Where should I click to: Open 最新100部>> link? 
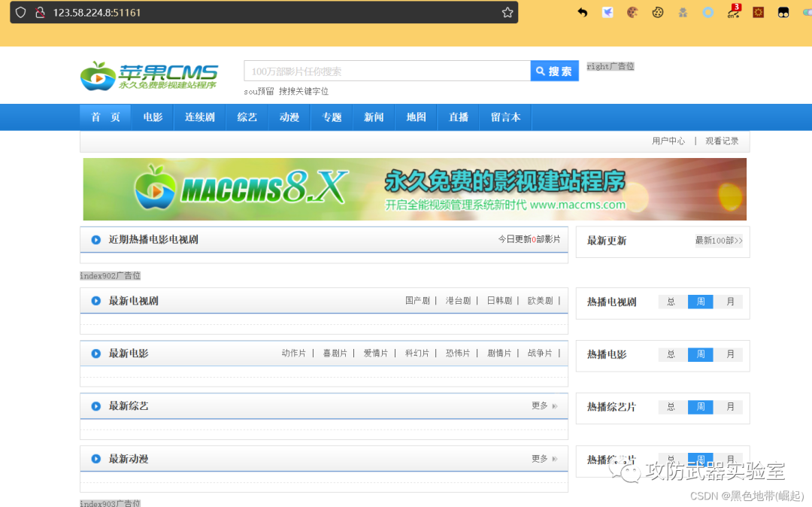pyautogui.click(x=719, y=240)
